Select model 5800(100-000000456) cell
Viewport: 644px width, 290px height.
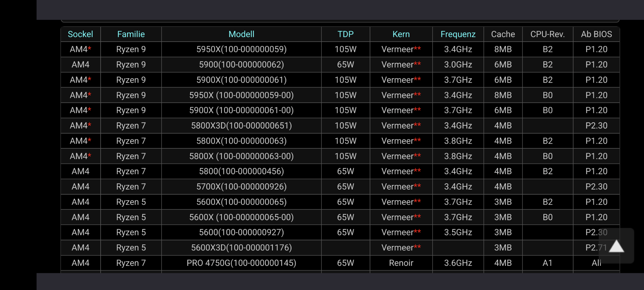tap(241, 172)
